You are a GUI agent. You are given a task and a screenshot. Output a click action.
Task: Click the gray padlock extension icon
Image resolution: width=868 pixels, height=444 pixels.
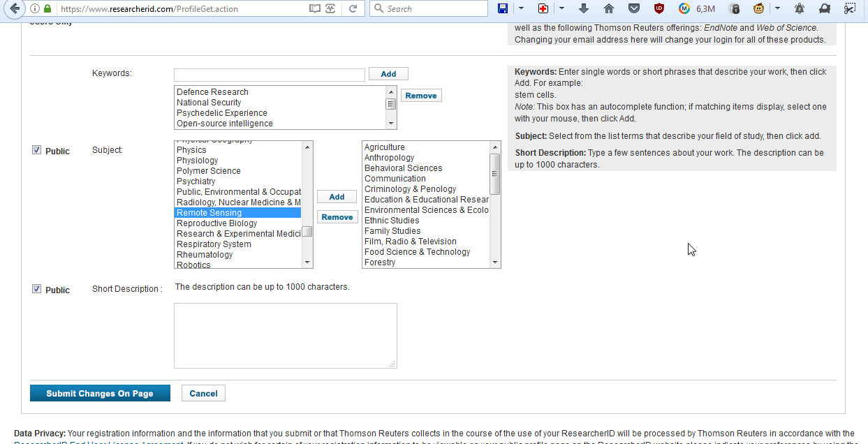pyautogui.click(x=734, y=8)
